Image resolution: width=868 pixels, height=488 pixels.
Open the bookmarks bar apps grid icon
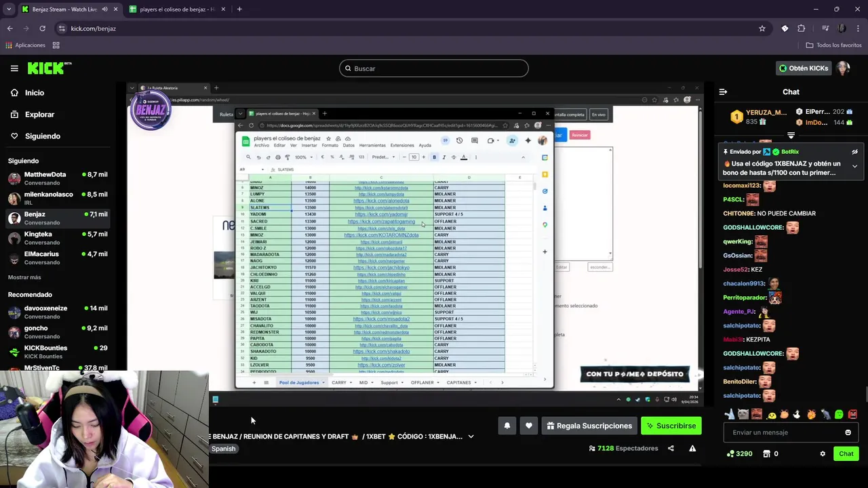56,45
